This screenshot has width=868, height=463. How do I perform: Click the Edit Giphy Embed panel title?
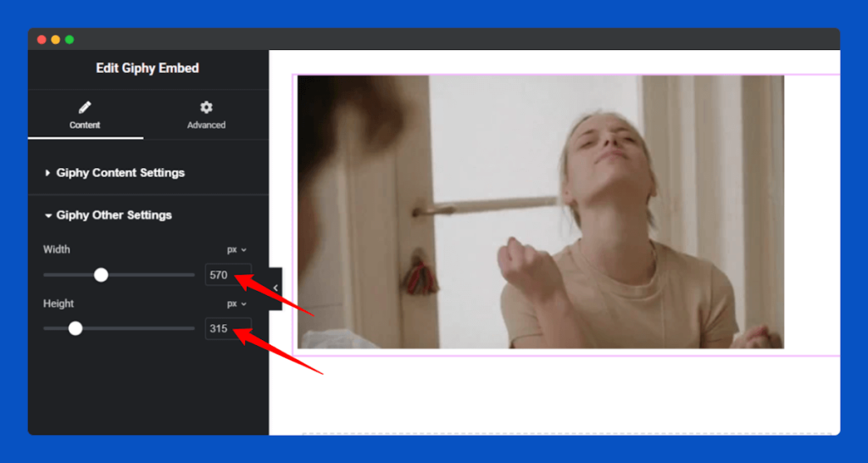pyautogui.click(x=147, y=68)
